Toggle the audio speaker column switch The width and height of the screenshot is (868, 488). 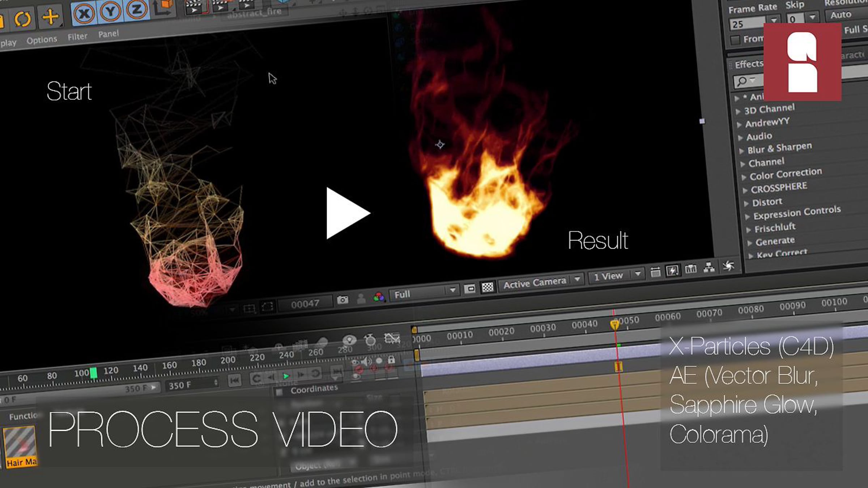point(367,361)
